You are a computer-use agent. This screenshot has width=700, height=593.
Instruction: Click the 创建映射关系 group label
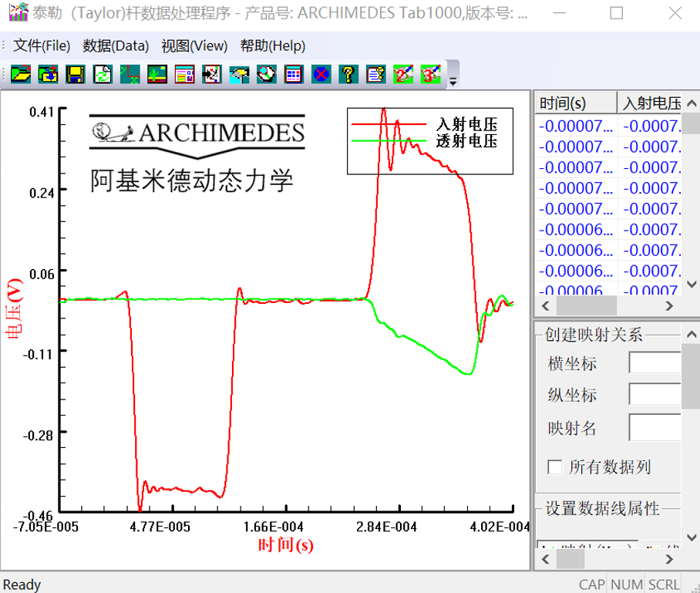click(594, 335)
